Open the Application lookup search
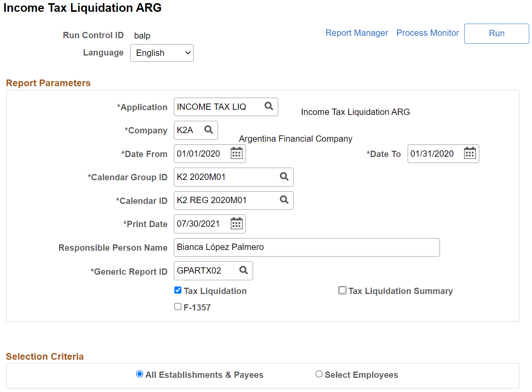Screen dimensions: 532x392 pos(269,106)
